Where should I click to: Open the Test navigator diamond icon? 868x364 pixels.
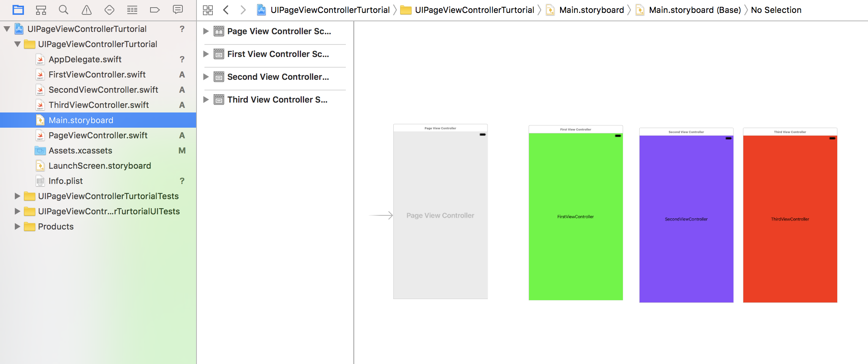click(x=109, y=10)
